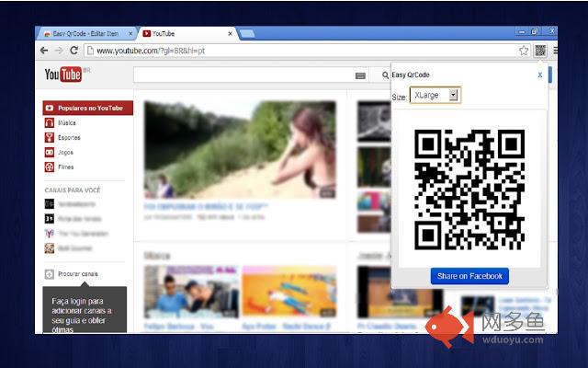The height and width of the screenshot is (368, 588).
Task: Open the Música category
Action: click(67, 122)
